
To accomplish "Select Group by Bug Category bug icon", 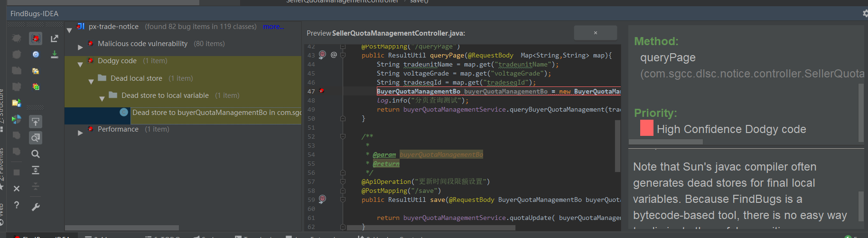I will point(36,38).
